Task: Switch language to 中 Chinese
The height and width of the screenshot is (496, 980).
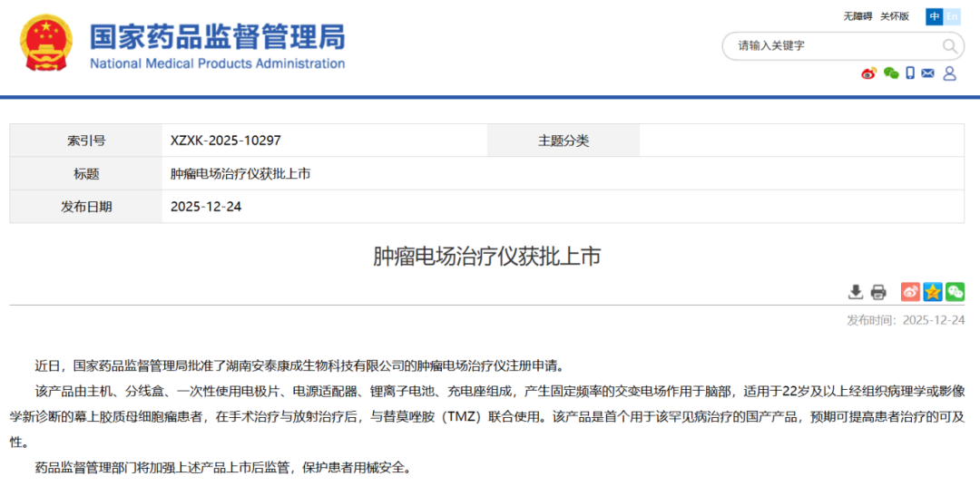Action: [x=935, y=16]
